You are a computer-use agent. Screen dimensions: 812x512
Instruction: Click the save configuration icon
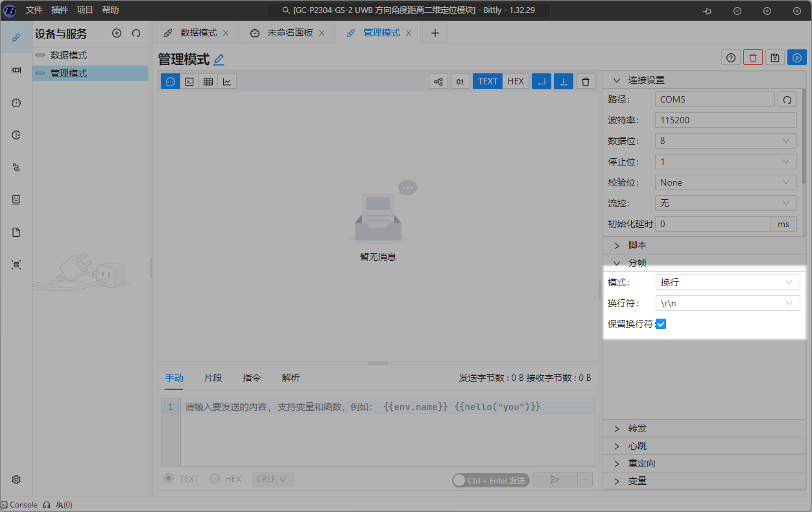774,58
